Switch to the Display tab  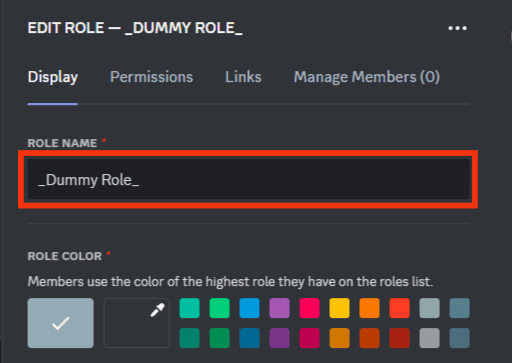[53, 77]
